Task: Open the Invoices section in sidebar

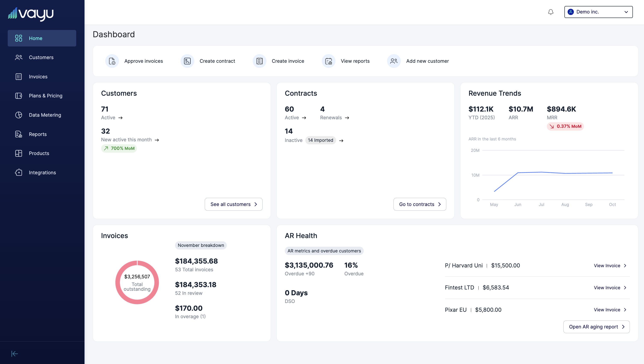Action: [x=42, y=77]
